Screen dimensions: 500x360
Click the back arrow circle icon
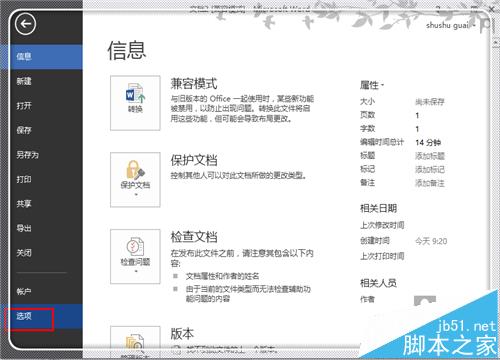point(25,23)
